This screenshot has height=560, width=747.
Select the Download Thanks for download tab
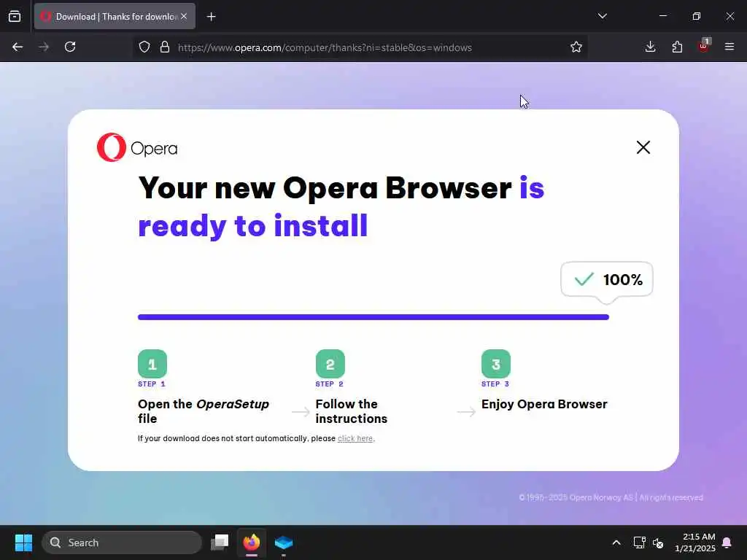[115, 16]
